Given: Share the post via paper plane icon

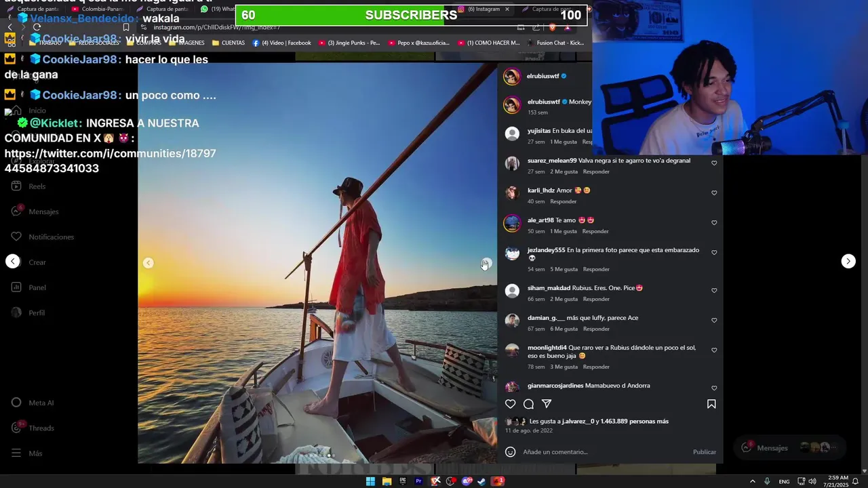Looking at the screenshot, I should click(x=547, y=404).
